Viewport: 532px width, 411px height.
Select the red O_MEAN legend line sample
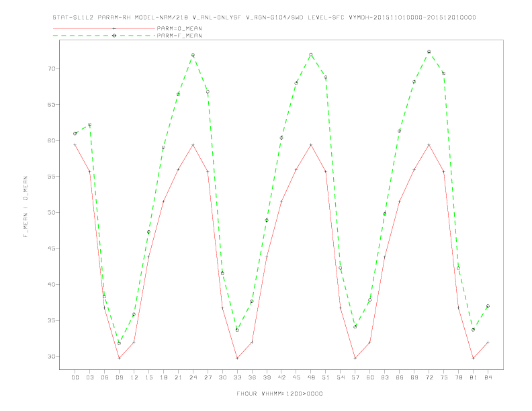coord(104,28)
